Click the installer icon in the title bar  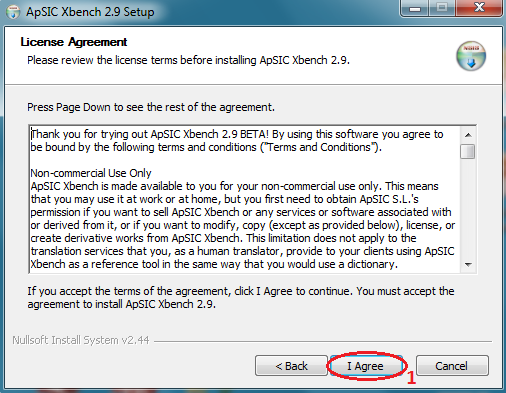[x=13, y=12]
